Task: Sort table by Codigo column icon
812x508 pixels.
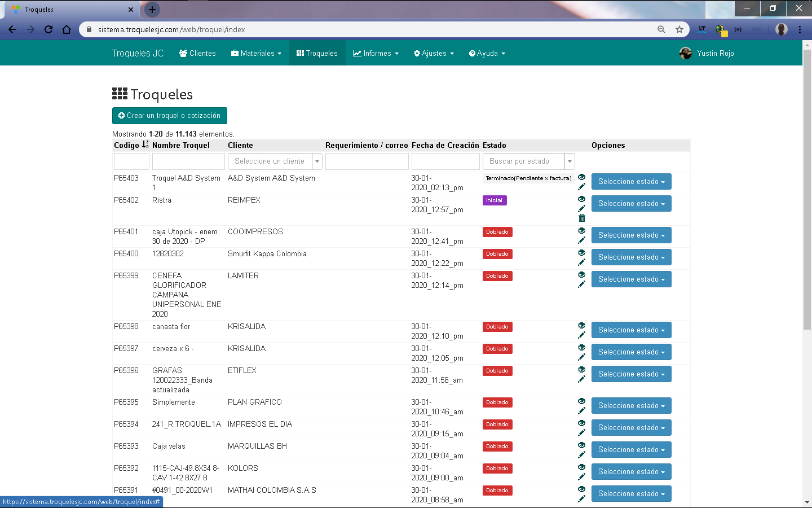Action: coord(145,145)
